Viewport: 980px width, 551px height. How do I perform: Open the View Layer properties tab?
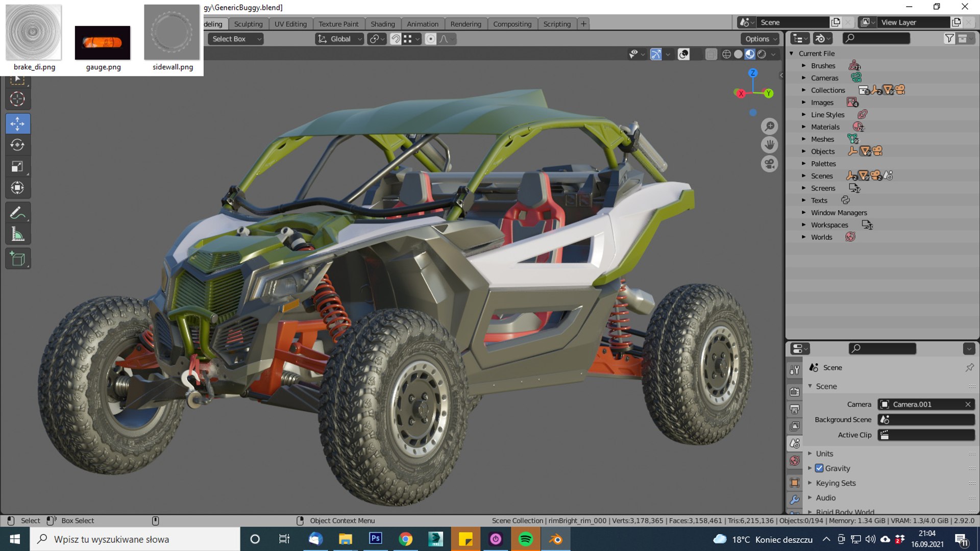click(x=795, y=426)
